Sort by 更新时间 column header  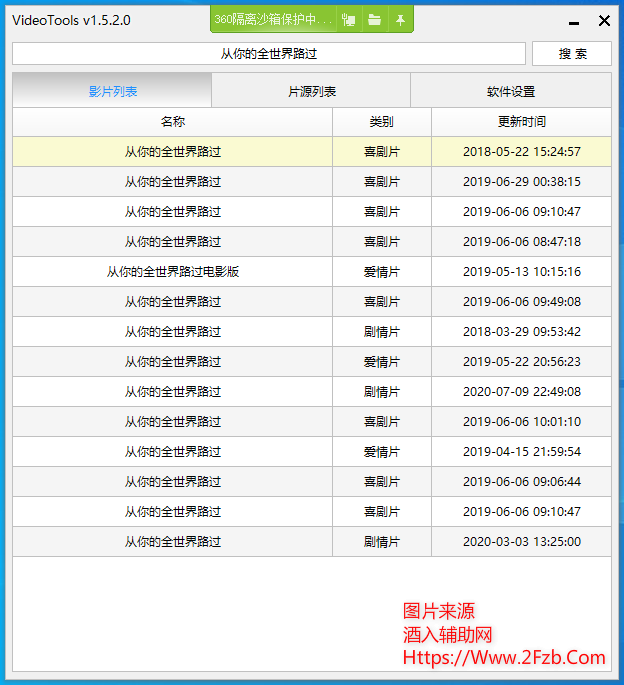521,122
